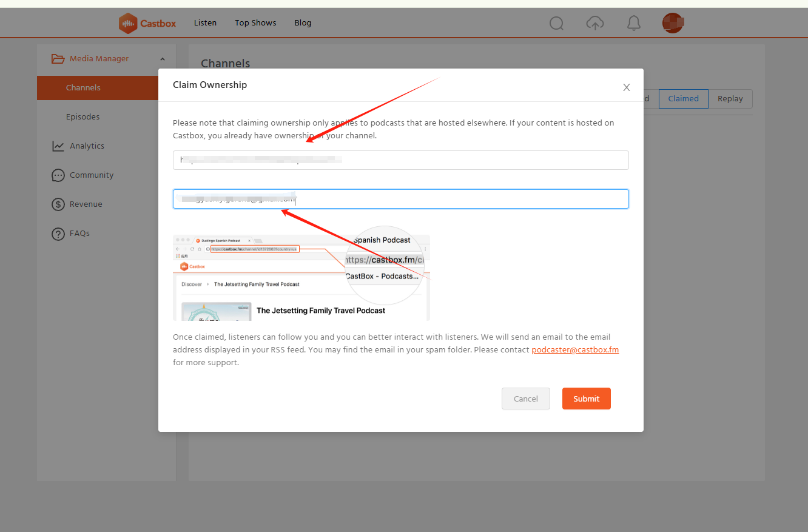The height and width of the screenshot is (532, 808).
Task: Select Channels in the sidebar
Action: point(98,88)
